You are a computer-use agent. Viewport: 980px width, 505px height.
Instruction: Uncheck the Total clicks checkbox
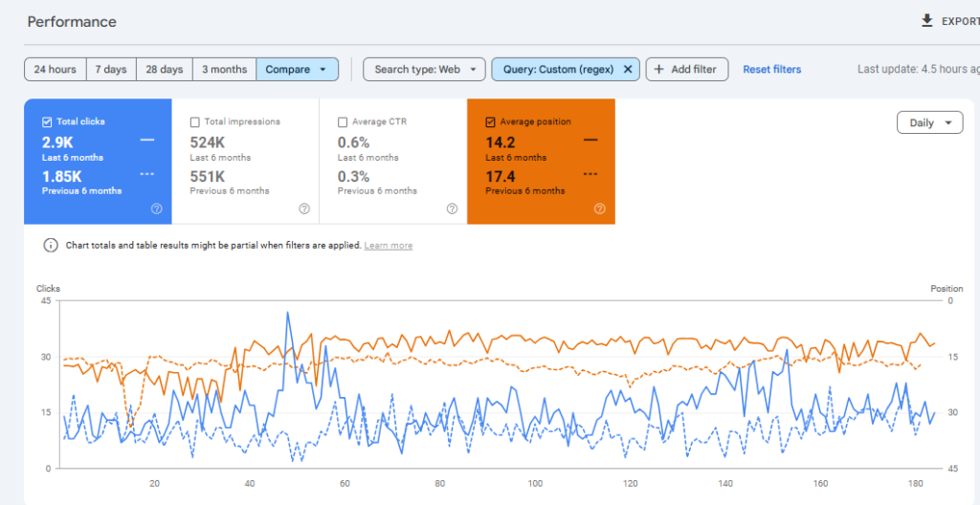point(48,122)
